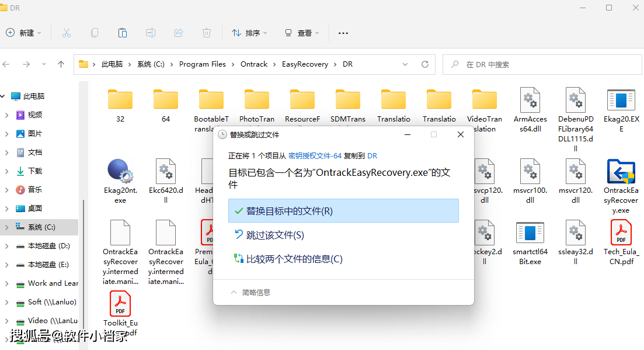Click Program Files in breadcrumb path

[x=203, y=64]
